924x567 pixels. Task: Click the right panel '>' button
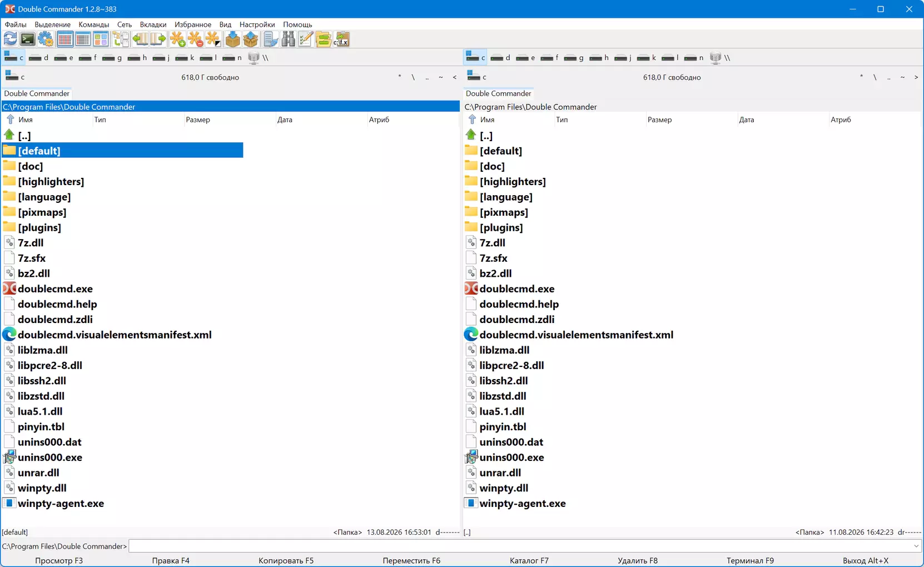(x=916, y=77)
